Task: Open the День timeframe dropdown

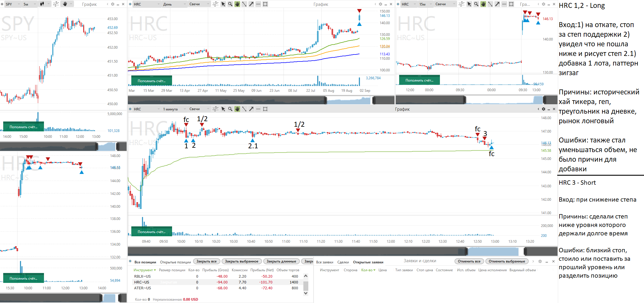Action: pyautogui.click(x=175, y=4)
